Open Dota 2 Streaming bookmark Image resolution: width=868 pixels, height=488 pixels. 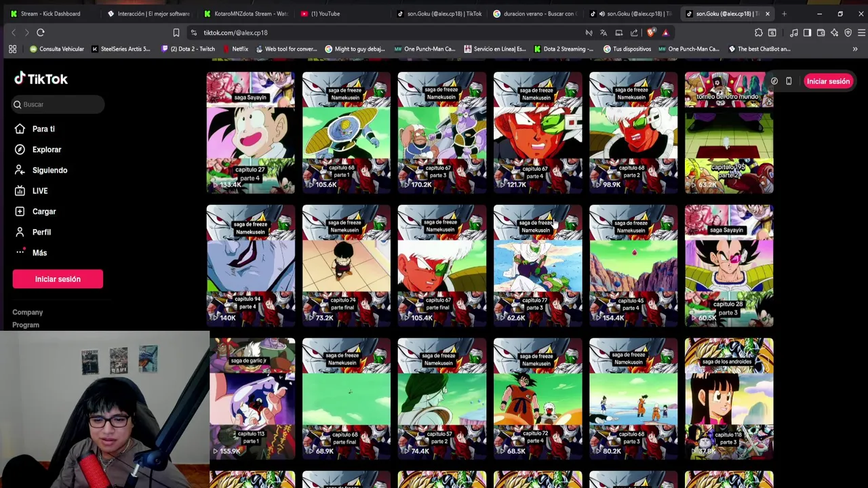click(564, 49)
